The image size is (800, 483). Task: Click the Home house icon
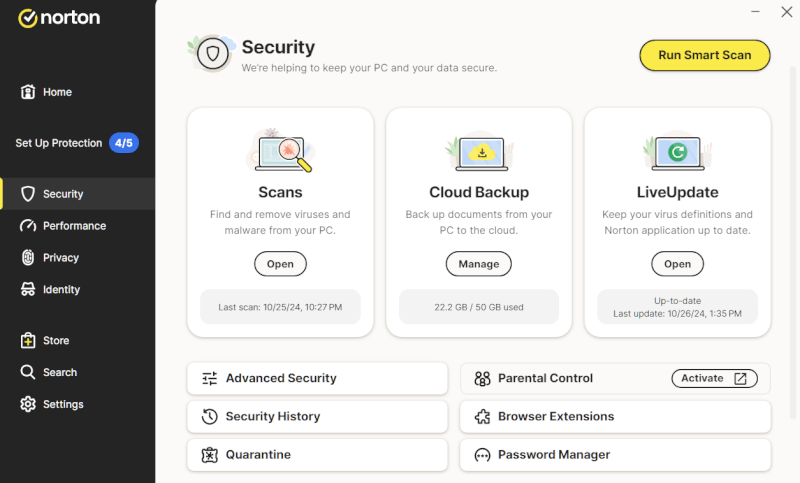point(28,92)
